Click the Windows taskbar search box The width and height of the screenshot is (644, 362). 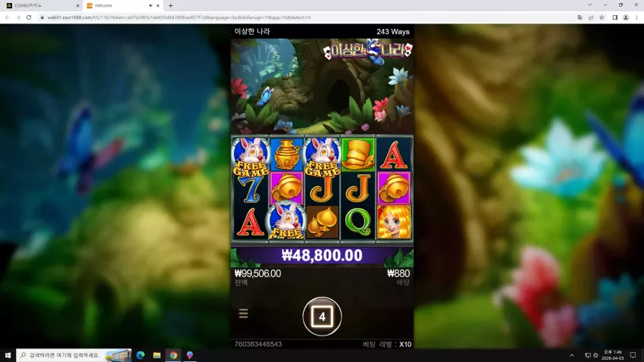click(x=74, y=355)
